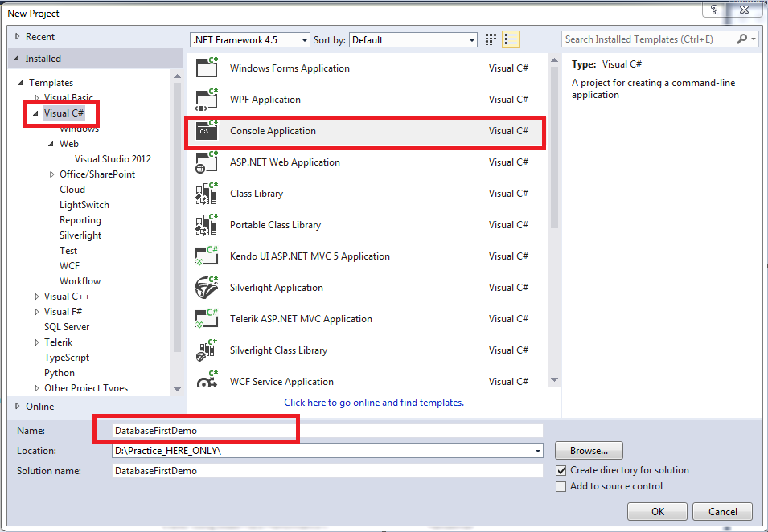This screenshot has width=768, height=532.
Task: Select Visual Studio 2012 under Web
Action: pyautogui.click(x=113, y=158)
